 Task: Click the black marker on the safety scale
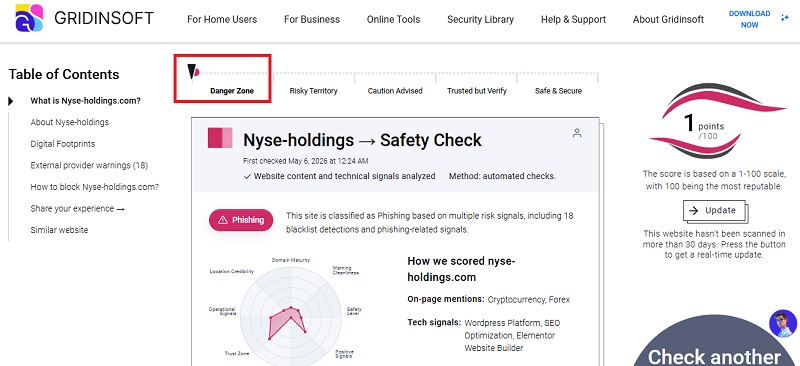point(192,71)
